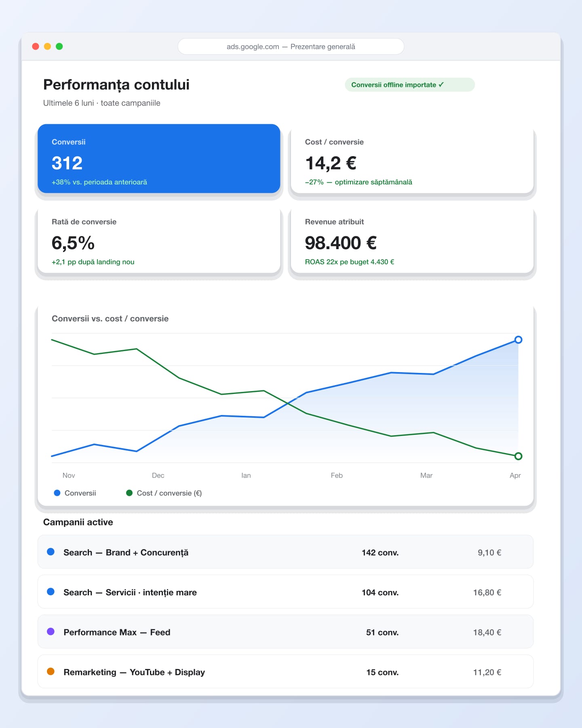
Task: Select the blue Conversii 312 card
Action: point(159,159)
